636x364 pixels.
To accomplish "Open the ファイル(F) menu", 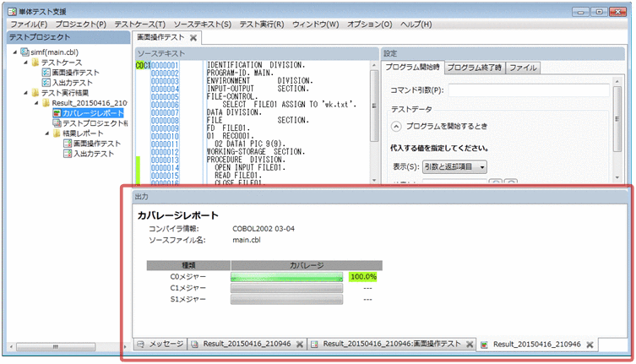I will click(x=30, y=24).
